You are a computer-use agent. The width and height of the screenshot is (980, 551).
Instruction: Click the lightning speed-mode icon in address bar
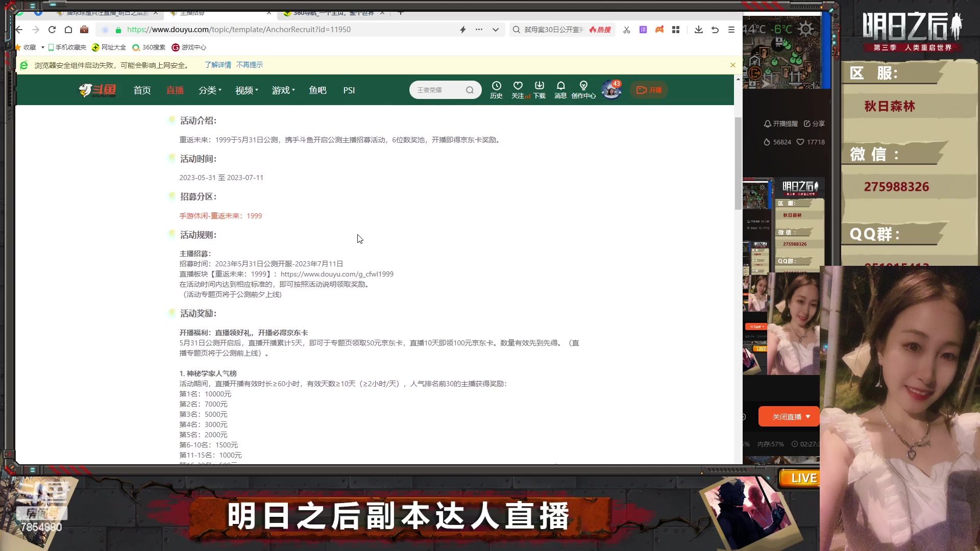click(463, 30)
